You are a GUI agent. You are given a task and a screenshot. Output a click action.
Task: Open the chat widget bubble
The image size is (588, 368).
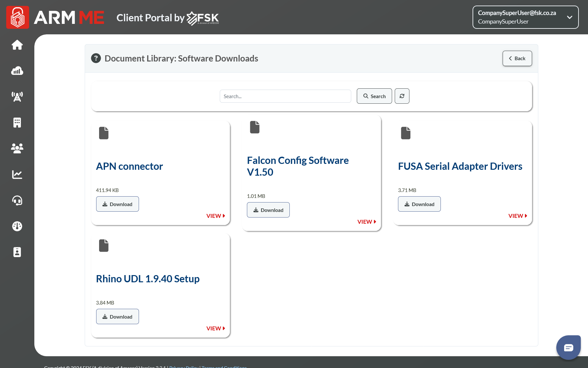568,347
